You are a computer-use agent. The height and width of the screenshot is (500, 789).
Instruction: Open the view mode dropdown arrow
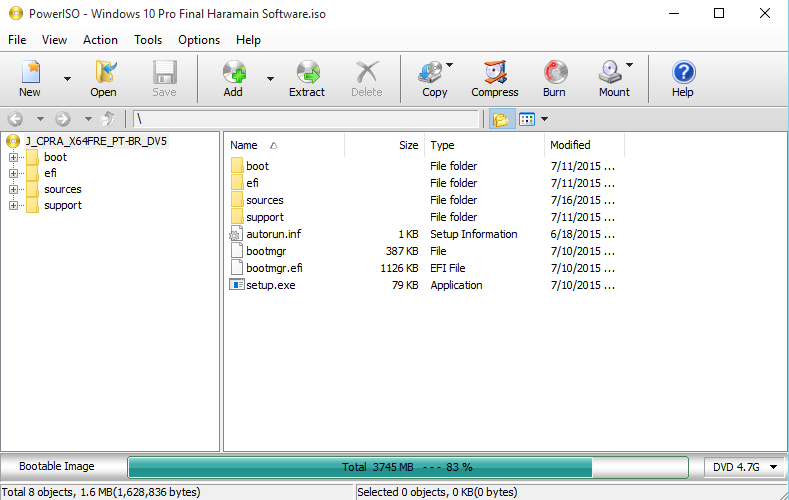544,119
